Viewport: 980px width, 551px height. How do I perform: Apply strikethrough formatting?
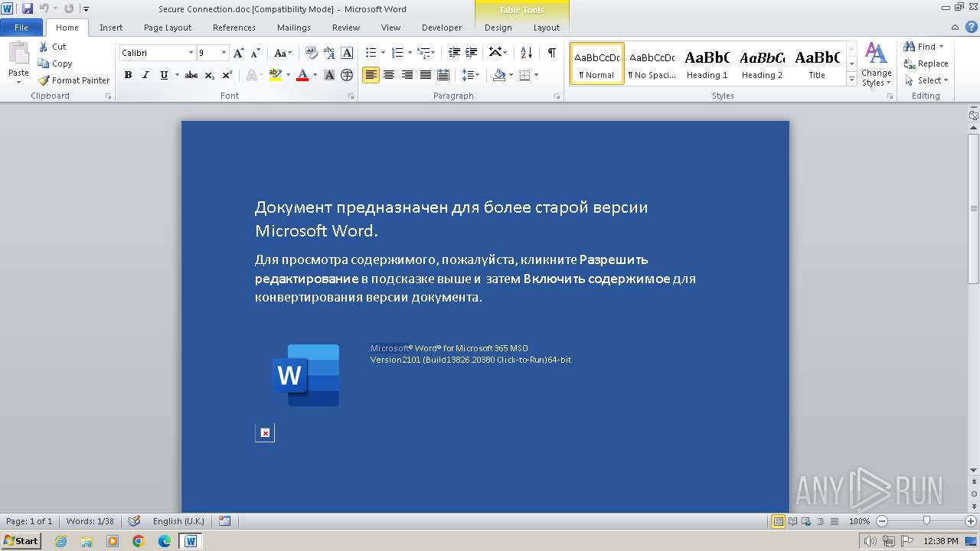pyautogui.click(x=191, y=75)
